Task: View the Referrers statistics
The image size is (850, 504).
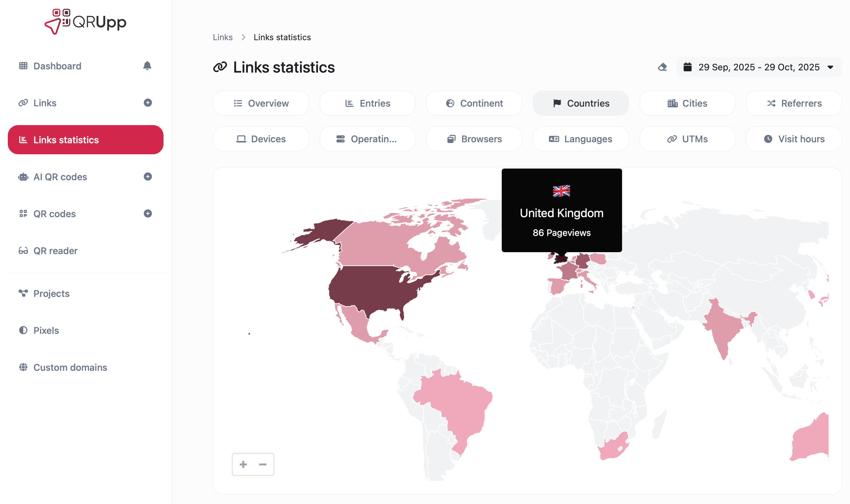Action: point(794,103)
